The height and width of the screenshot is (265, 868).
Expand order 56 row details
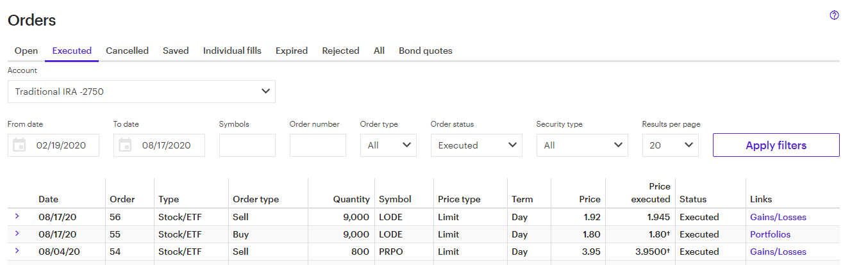tap(17, 216)
